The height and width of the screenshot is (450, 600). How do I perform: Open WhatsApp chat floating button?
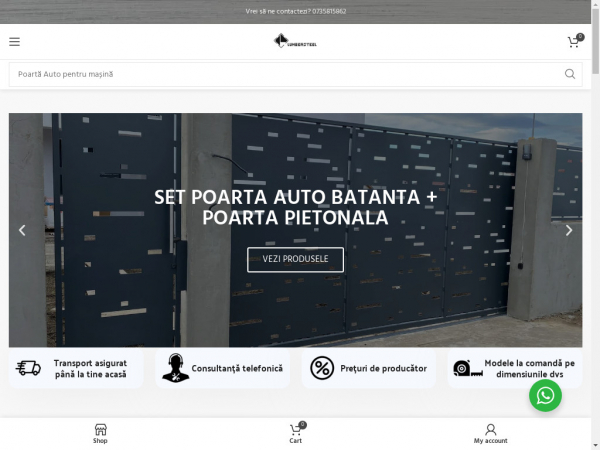pos(545,395)
